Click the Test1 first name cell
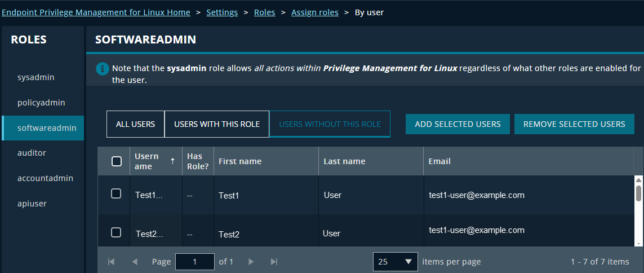The image size is (644, 273). pos(266,196)
